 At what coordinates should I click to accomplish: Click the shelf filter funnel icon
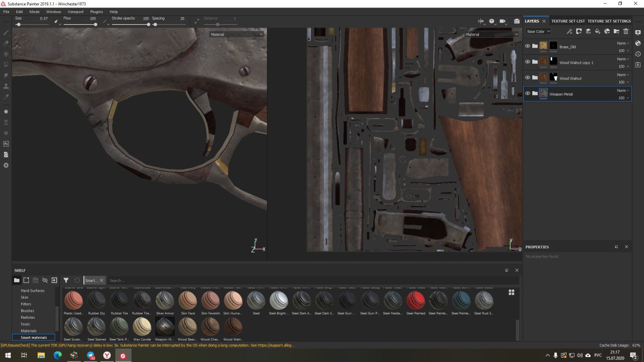(x=66, y=280)
